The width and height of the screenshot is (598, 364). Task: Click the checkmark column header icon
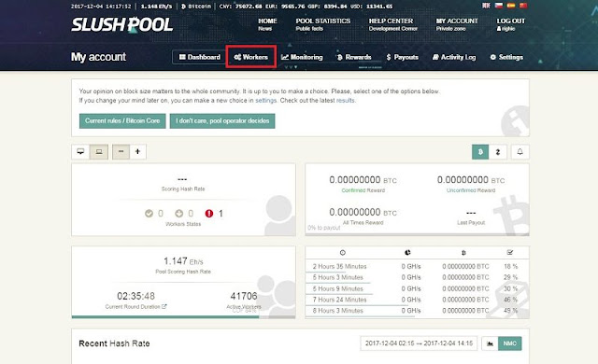(510, 252)
